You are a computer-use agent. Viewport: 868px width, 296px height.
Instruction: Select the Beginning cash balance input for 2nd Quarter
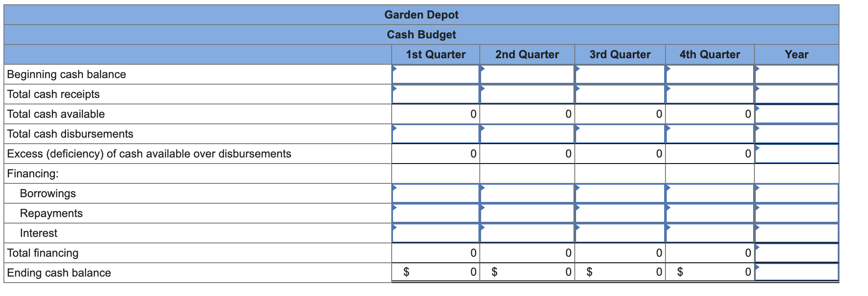click(527, 74)
